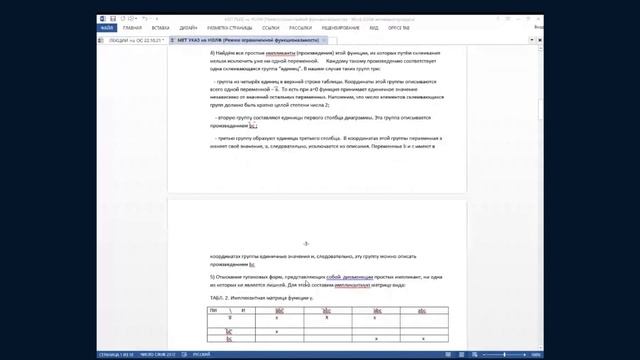Click the underlined word импликантную in paragraph 5
The width and height of the screenshot is (640, 360).
352,285
